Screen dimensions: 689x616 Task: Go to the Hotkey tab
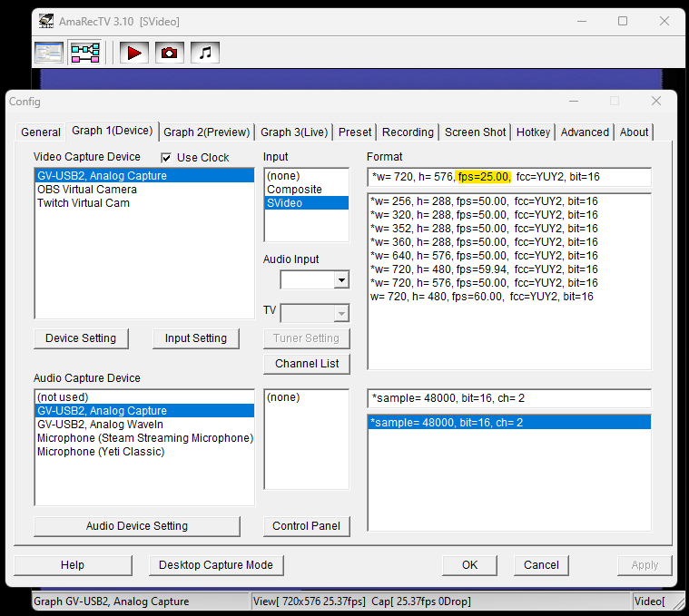[533, 132]
